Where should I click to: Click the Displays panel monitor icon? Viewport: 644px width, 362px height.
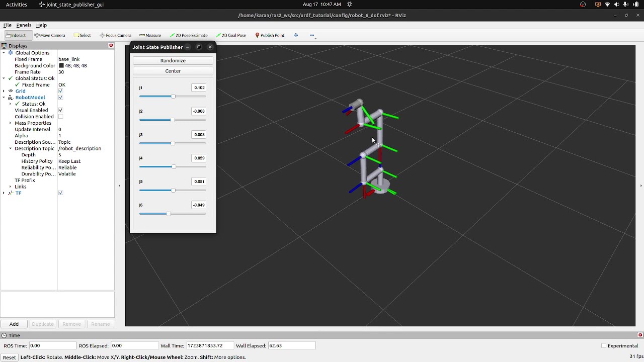pos(4,46)
